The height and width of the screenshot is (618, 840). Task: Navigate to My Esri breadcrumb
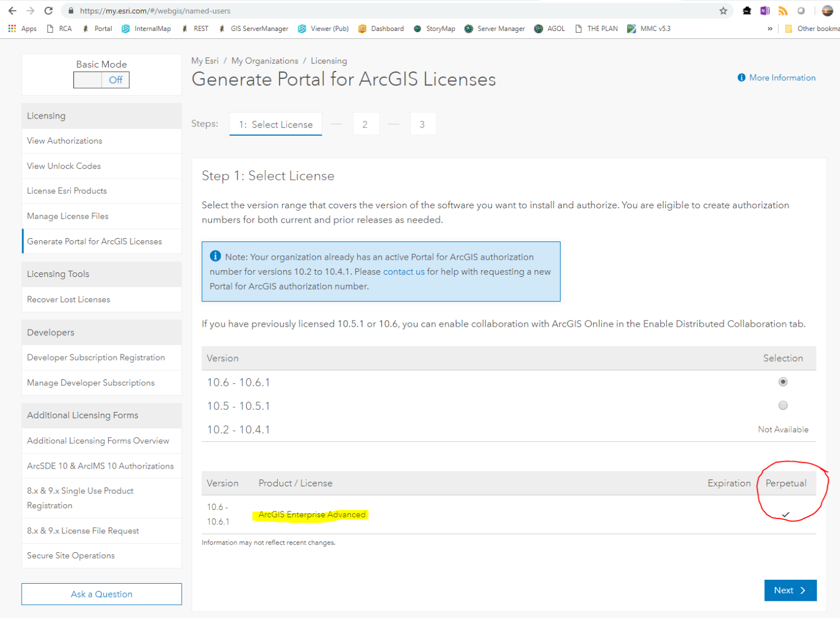(x=205, y=61)
